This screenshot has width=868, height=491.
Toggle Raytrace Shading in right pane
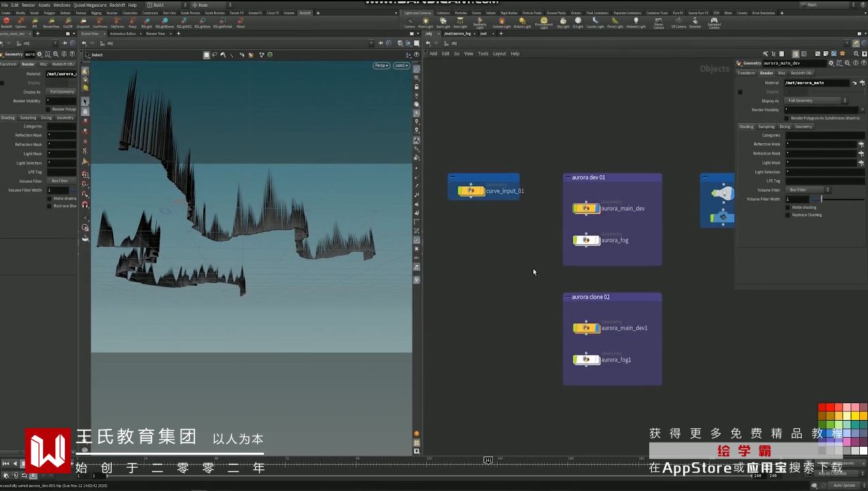click(x=788, y=215)
